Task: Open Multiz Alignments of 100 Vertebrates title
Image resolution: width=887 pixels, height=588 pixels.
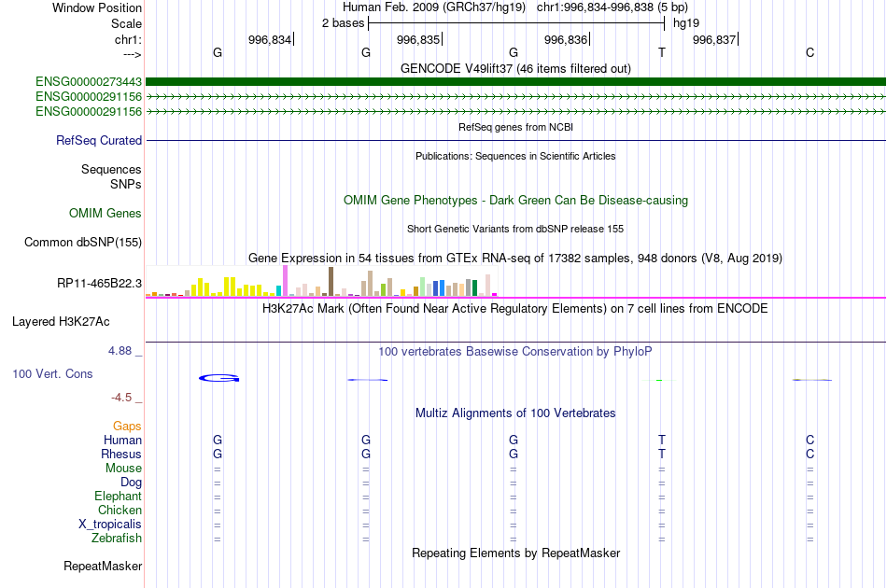Action: (515, 413)
